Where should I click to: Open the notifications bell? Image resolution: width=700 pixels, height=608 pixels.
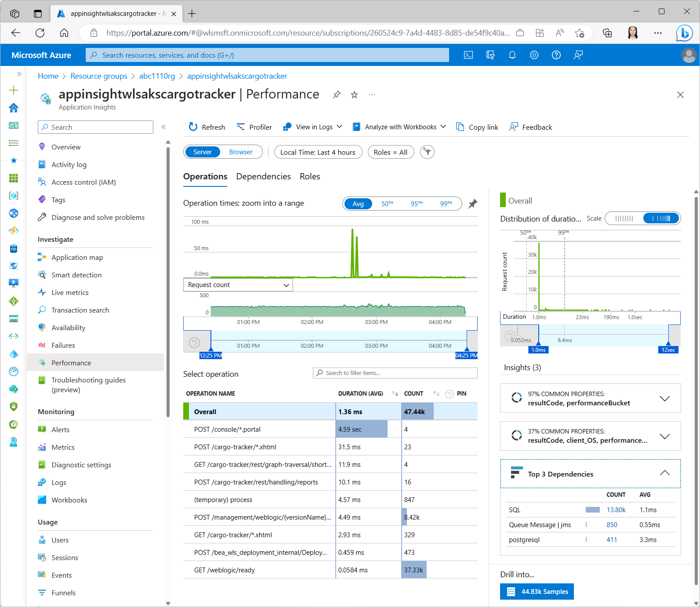(x=512, y=55)
